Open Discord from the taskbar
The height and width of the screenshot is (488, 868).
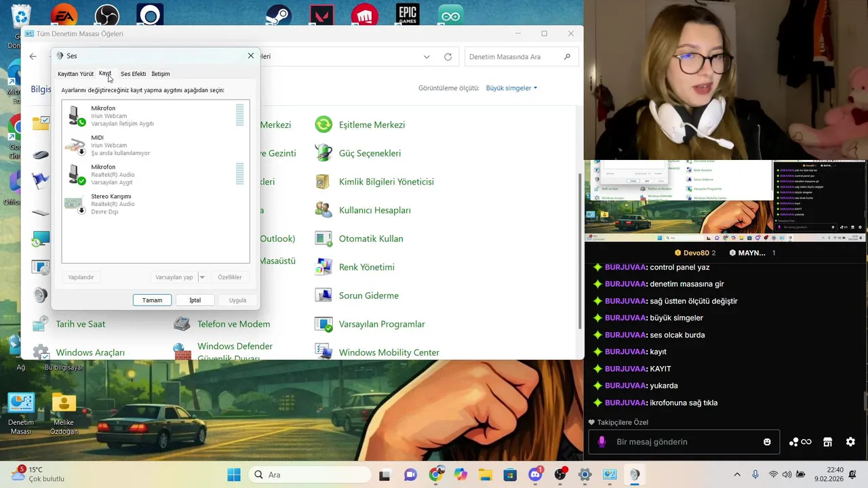536,474
